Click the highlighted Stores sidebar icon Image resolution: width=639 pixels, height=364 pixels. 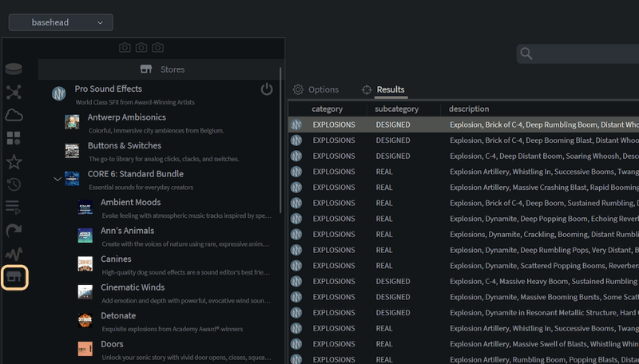(14, 277)
